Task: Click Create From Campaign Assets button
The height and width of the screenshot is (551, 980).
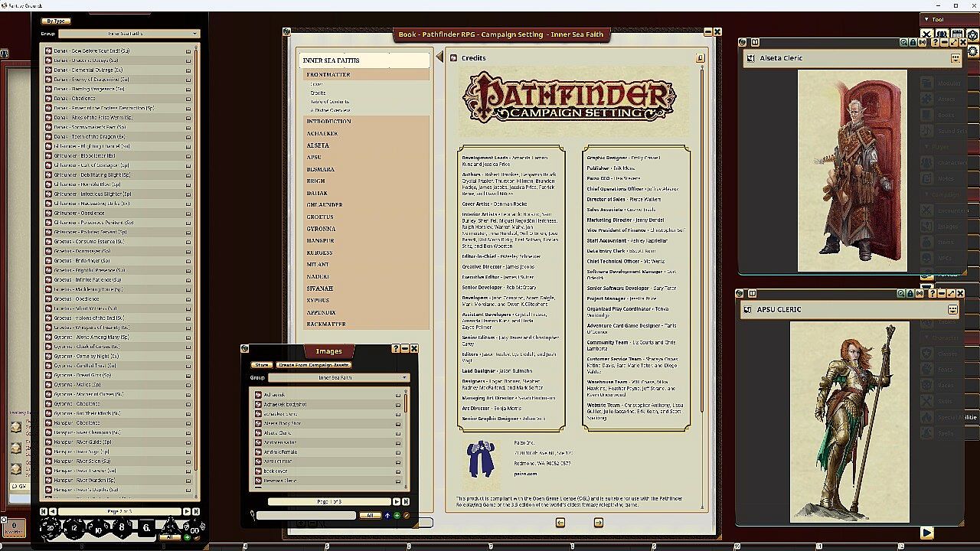Action: tap(313, 365)
